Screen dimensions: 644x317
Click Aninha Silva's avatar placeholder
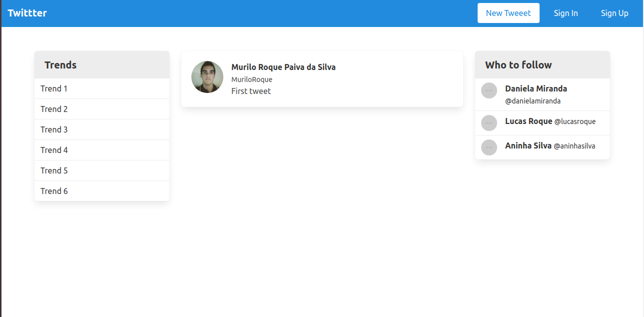point(489,147)
